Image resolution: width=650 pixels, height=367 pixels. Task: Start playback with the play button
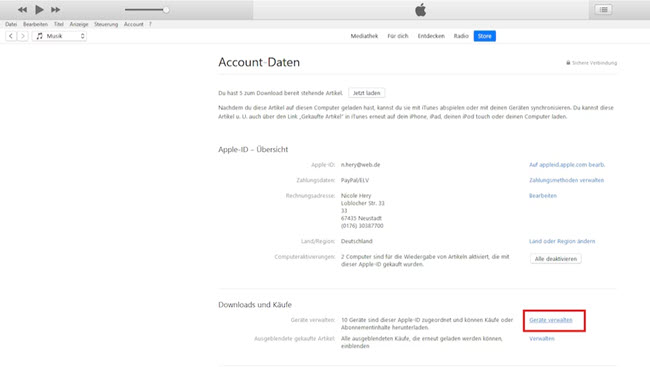pyautogui.click(x=39, y=9)
